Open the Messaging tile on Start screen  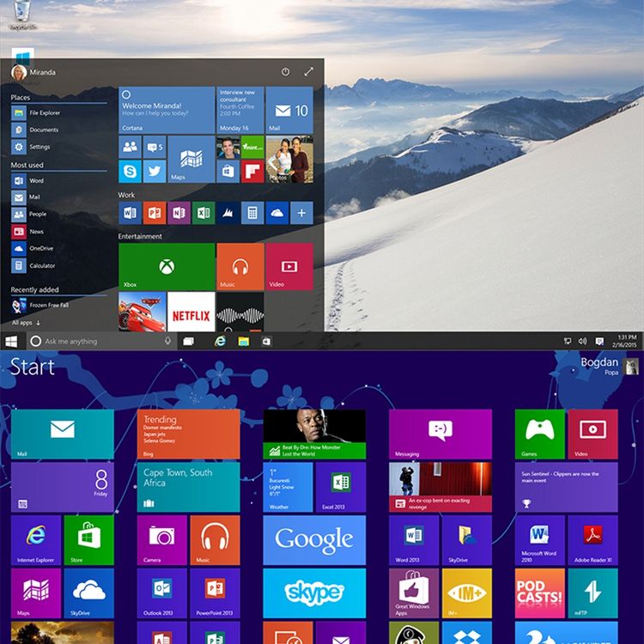(440, 434)
